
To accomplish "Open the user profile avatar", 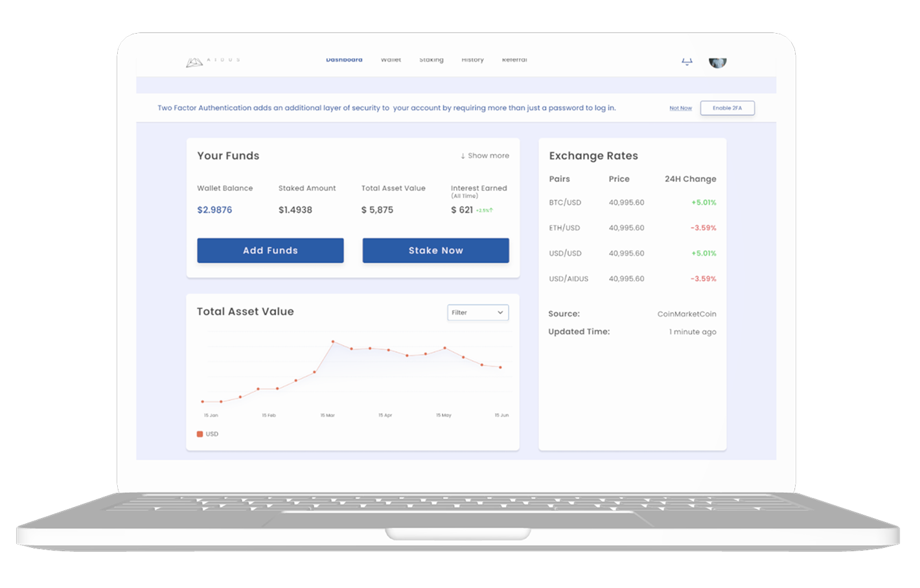I will [717, 62].
